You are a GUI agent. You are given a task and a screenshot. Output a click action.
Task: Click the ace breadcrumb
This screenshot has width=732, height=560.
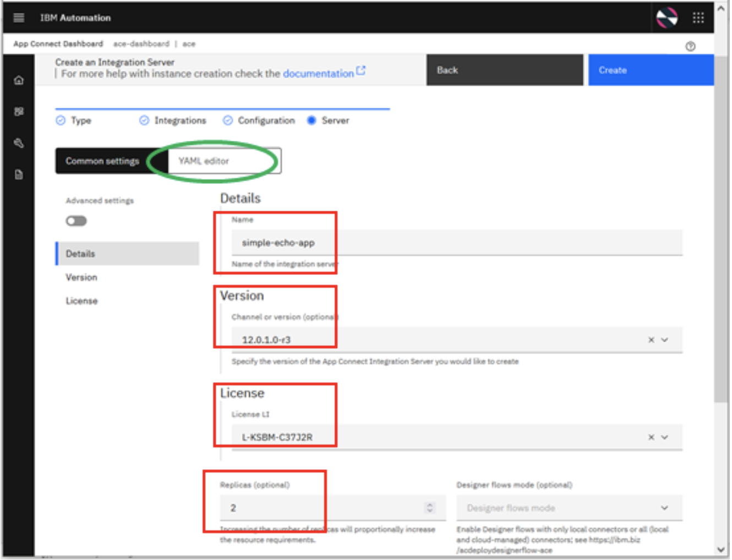[x=189, y=44]
